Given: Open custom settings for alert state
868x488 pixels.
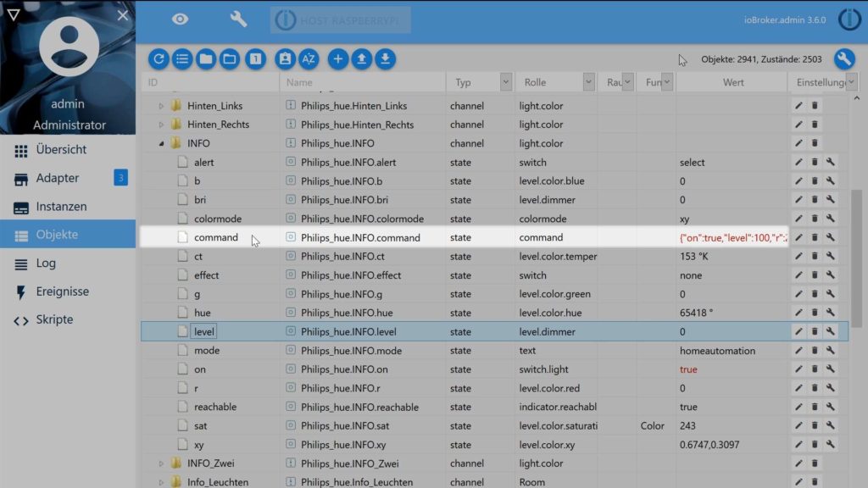Looking at the screenshot, I should (x=831, y=162).
